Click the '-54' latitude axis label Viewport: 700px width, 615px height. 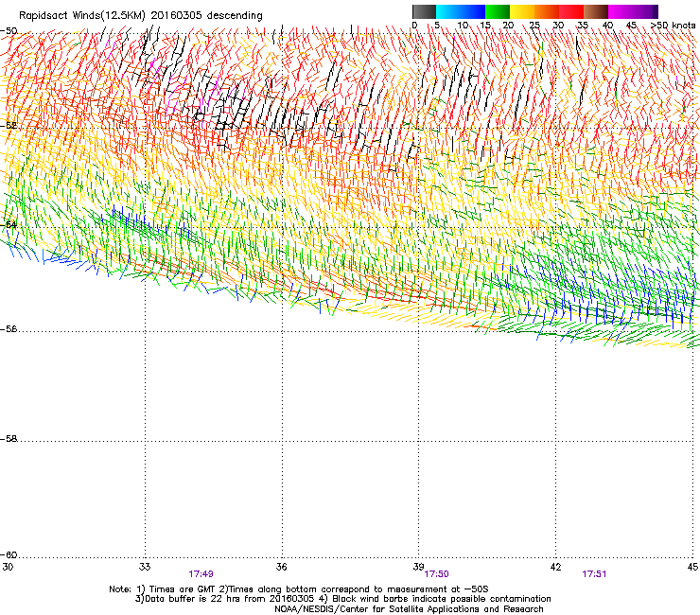click(9, 224)
